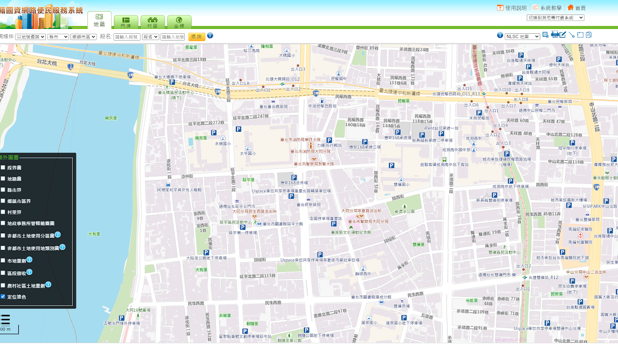Click the orange home icon
This screenshot has height=364, width=618.
pyautogui.click(x=571, y=8)
